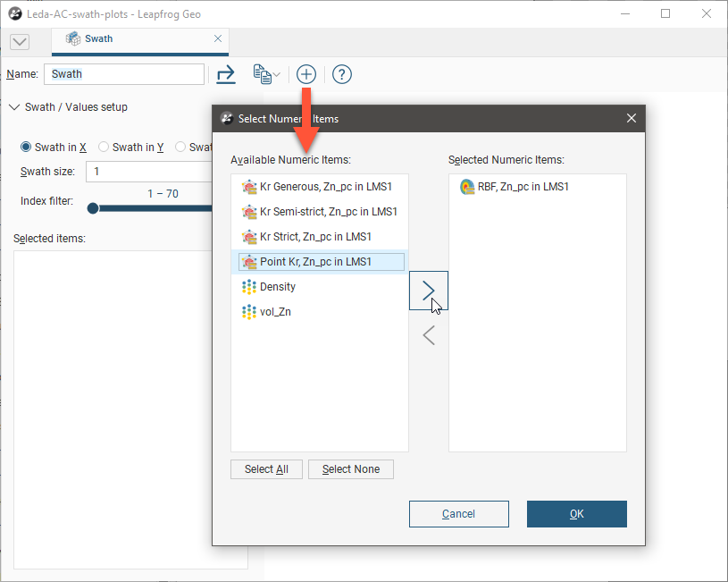Select Point Kr, Zn_pc in LMS1 item
The width and height of the screenshot is (728, 582).
click(x=322, y=262)
